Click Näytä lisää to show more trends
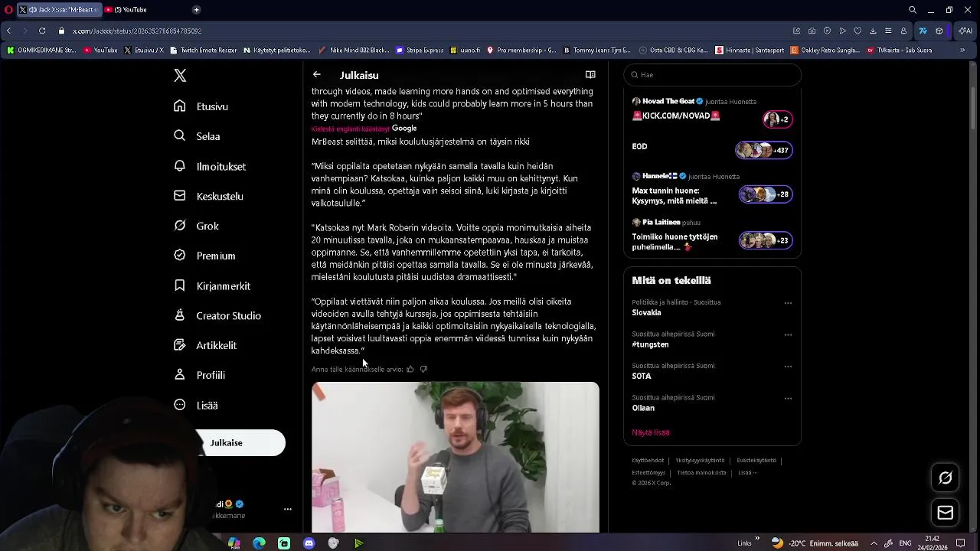 [x=651, y=432]
